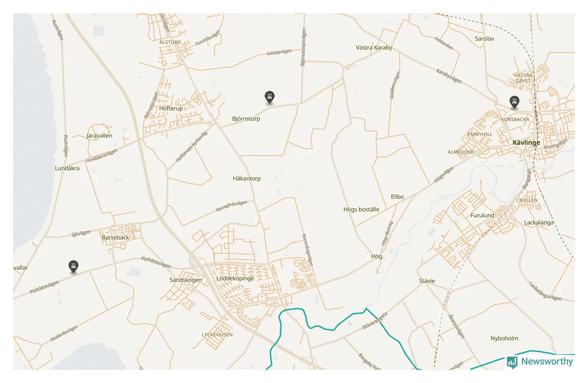Select the Stävie place label
This screenshot has width=588, height=383.
[427, 281]
